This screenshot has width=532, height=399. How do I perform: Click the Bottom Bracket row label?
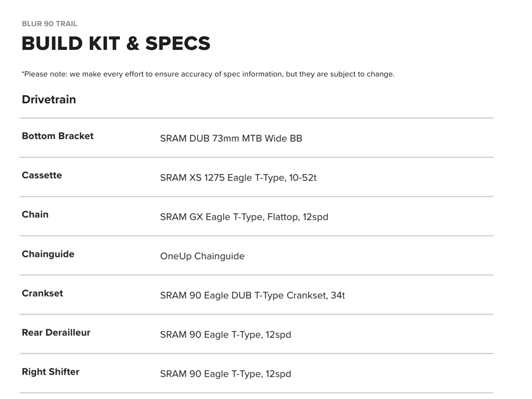tap(58, 136)
